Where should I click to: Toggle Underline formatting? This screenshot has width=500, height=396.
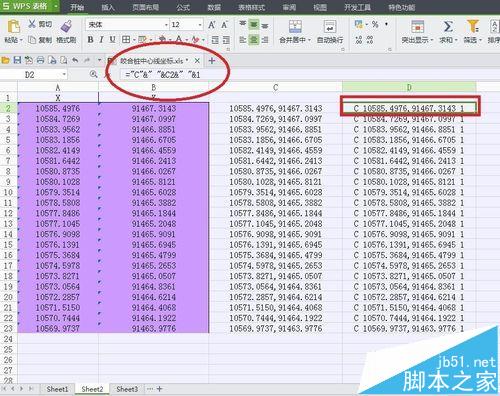pyautogui.click(x=113, y=40)
